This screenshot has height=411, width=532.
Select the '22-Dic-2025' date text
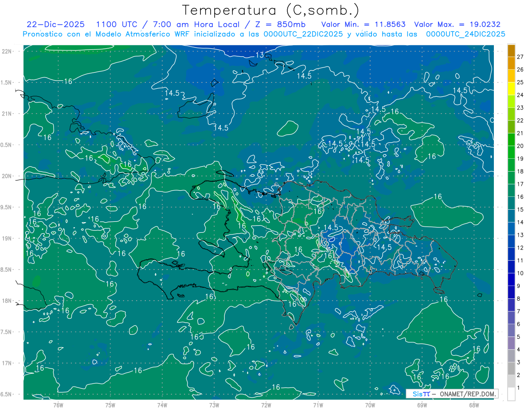57,24
